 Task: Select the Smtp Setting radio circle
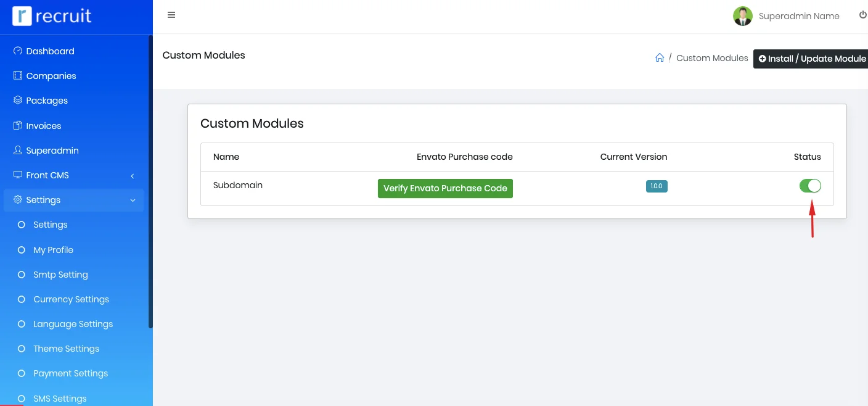22,275
